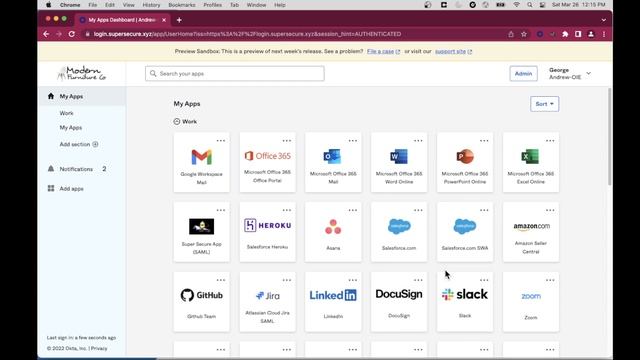Viewport: 640px width, 360px height.
Task: Go to My Apps sub-item in sidebar
Action: pos(71,127)
